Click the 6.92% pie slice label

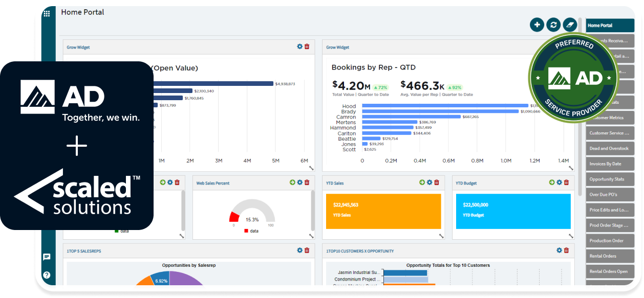tap(162, 281)
